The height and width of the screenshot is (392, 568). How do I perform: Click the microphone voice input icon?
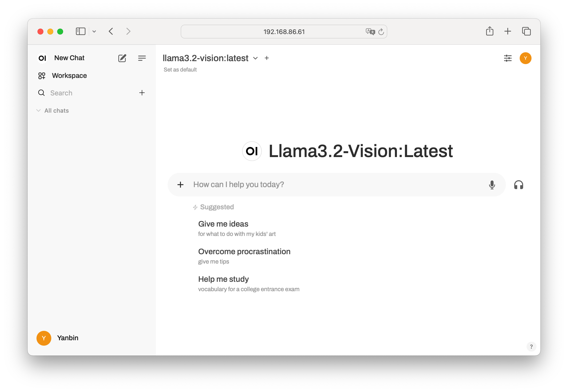492,185
